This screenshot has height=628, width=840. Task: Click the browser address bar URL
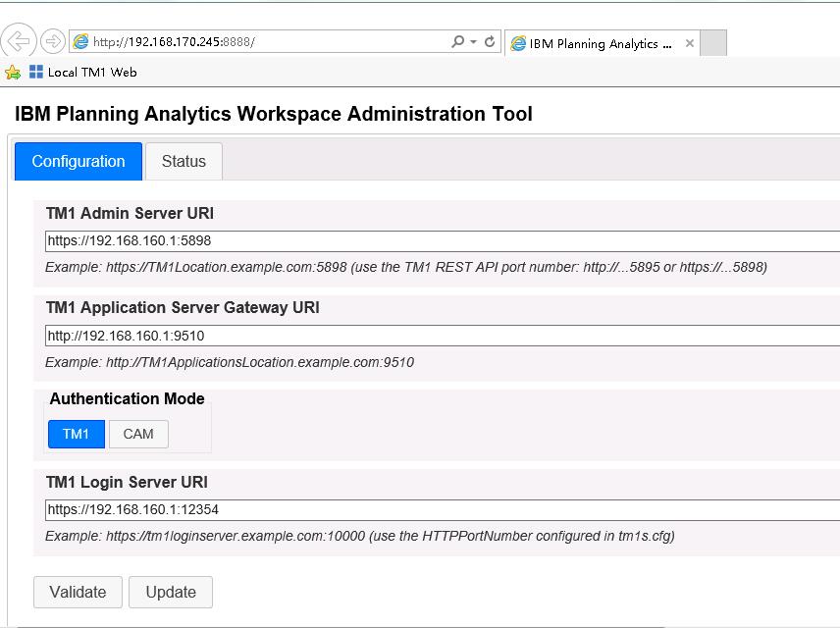coord(174,42)
